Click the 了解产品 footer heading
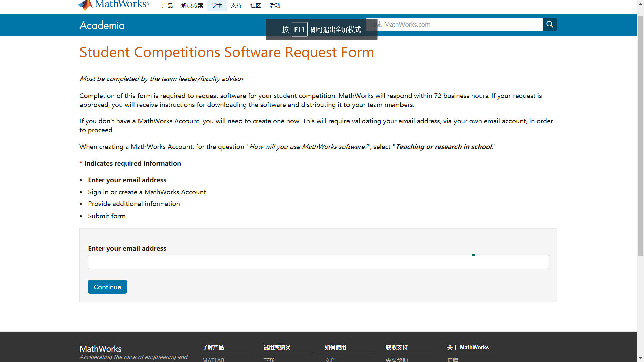This screenshot has width=644, height=362. tap(213, 347)
